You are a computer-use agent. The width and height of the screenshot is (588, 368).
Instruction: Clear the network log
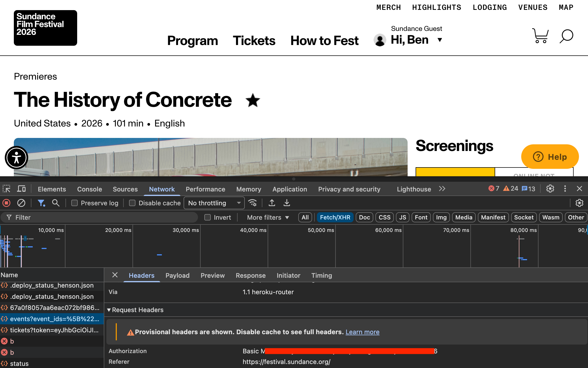(21, 203)
